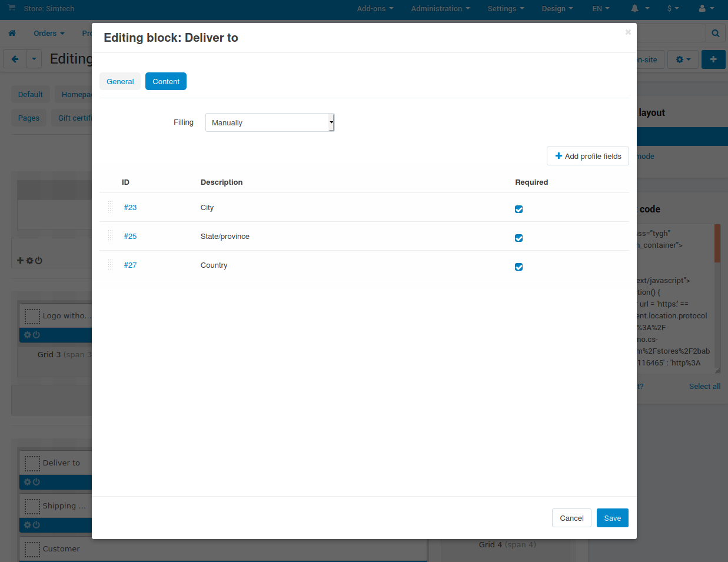Click the Required column header

pos(531,182)
